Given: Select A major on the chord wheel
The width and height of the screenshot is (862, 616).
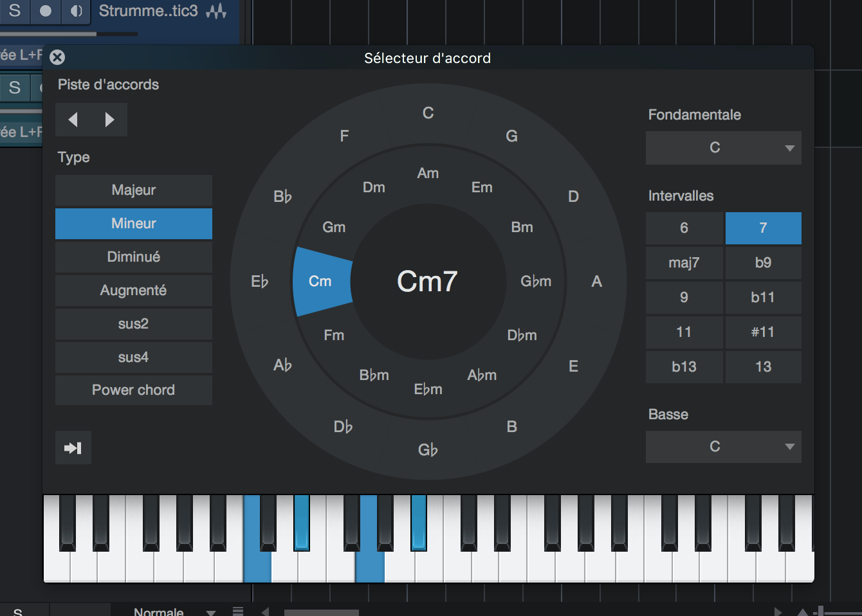Looking at the screenshot, I should 597,281.
